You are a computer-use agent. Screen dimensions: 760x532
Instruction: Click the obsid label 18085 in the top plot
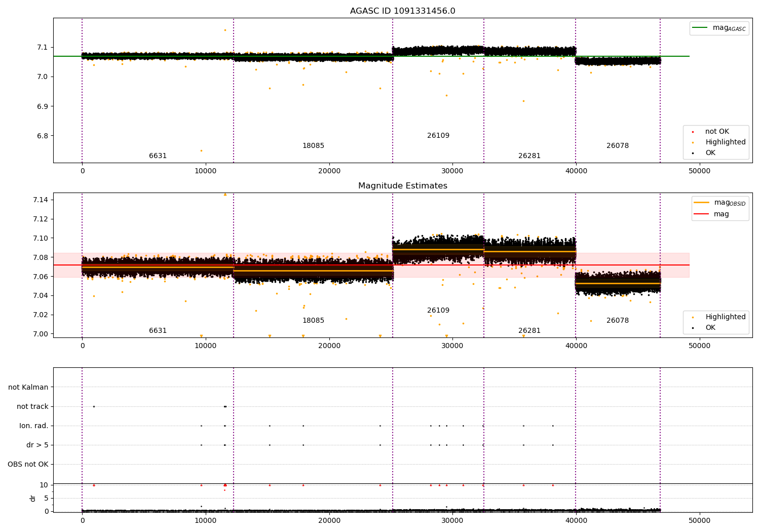pyautogui.click(x=313, y=146)
